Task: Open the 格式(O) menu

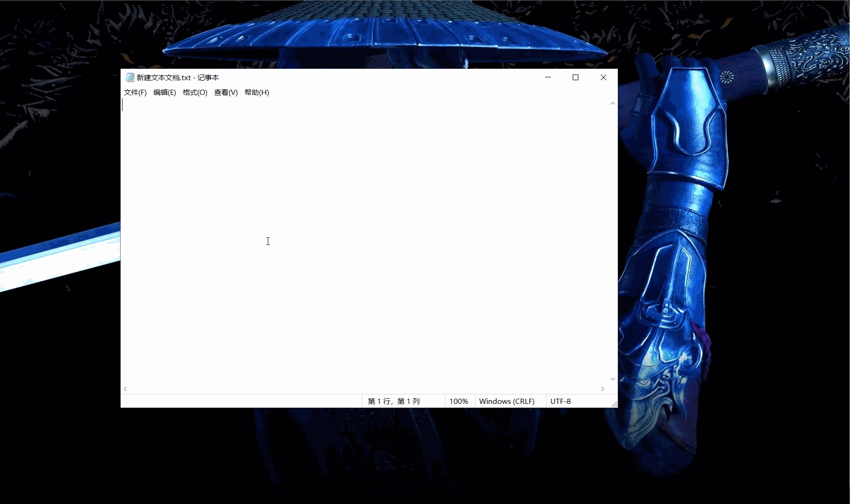Action: click(195, 93)
